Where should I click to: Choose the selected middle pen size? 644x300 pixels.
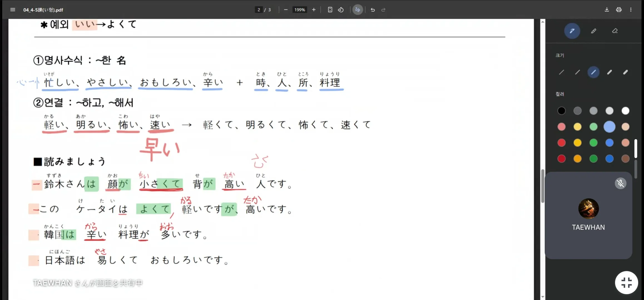[593, 72]
